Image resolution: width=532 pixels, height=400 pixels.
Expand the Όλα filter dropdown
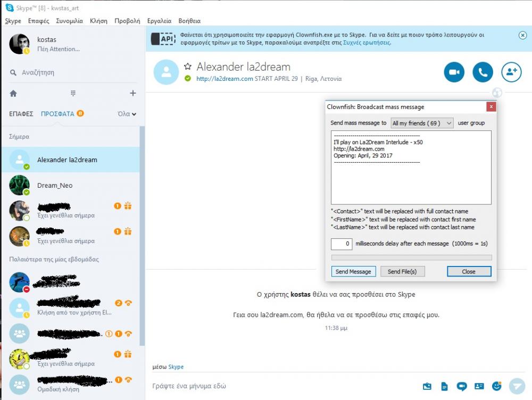pyautogui.click(x=127, y=114)
